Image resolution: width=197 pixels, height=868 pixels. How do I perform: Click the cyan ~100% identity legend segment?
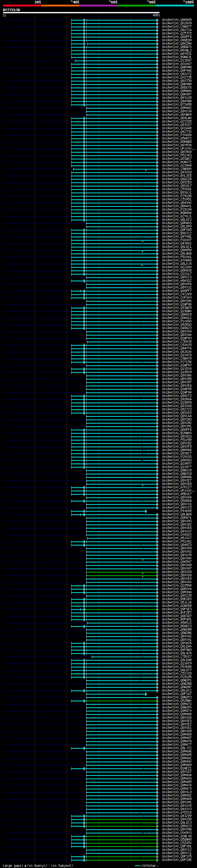[175, 6]
